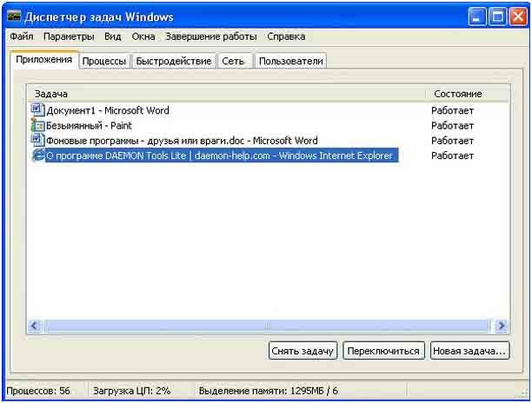Image resolution: width=532 pixels, height=403 pixels.
Task: Close the Task Manager window
Action: [x=518, y=17]
